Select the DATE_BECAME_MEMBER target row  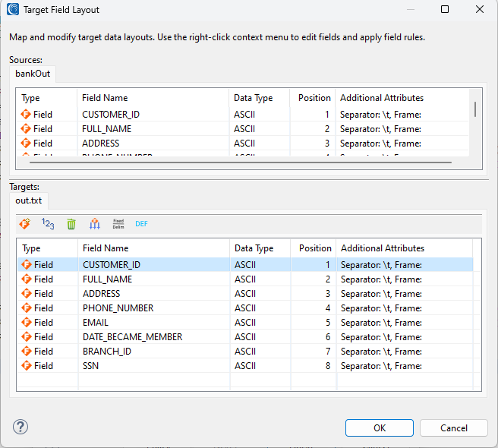(x=245, y=337)
